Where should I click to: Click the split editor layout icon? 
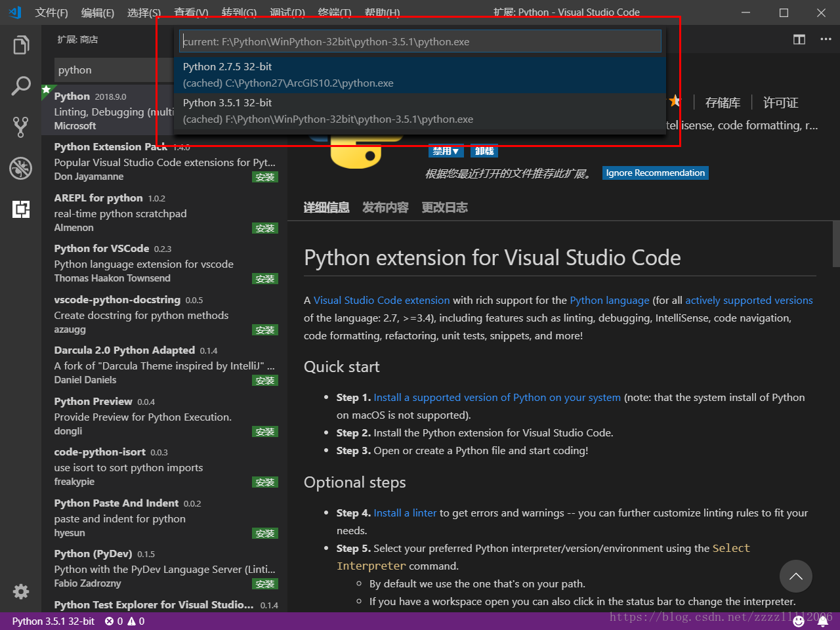tap(799, 39)
